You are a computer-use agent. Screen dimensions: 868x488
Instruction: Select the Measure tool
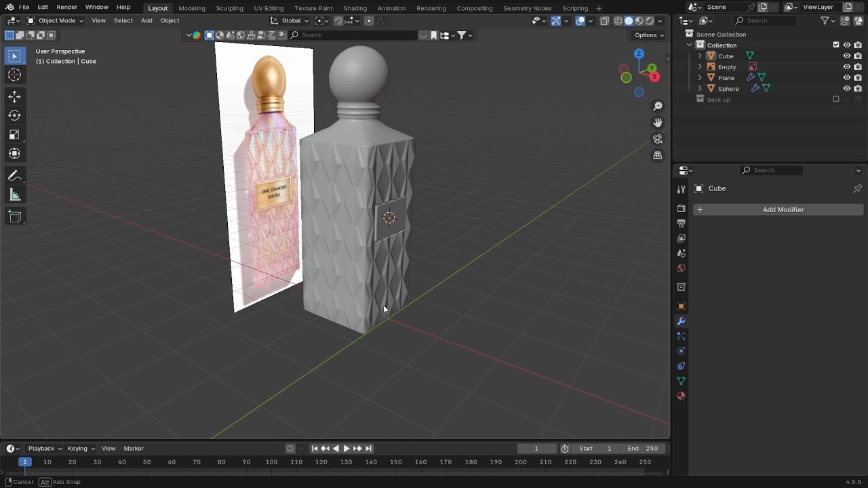(x=14, y=195)
